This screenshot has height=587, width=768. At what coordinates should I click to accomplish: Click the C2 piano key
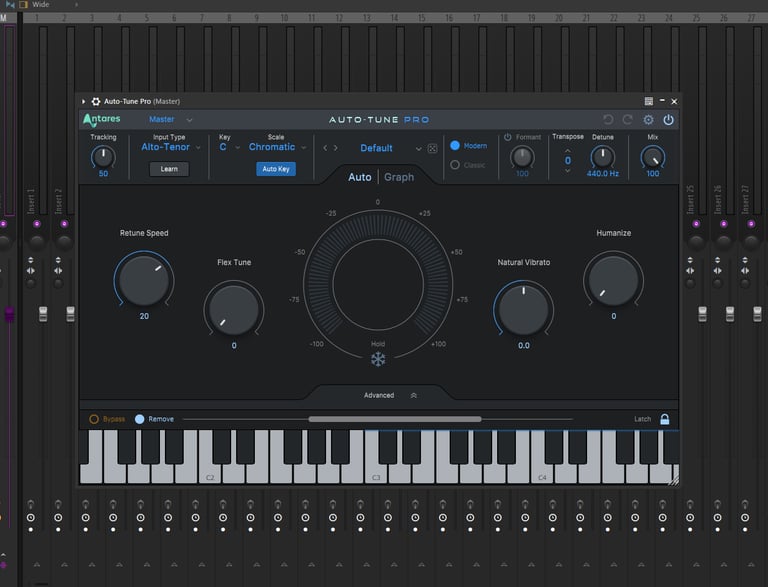tap(210, 474)
